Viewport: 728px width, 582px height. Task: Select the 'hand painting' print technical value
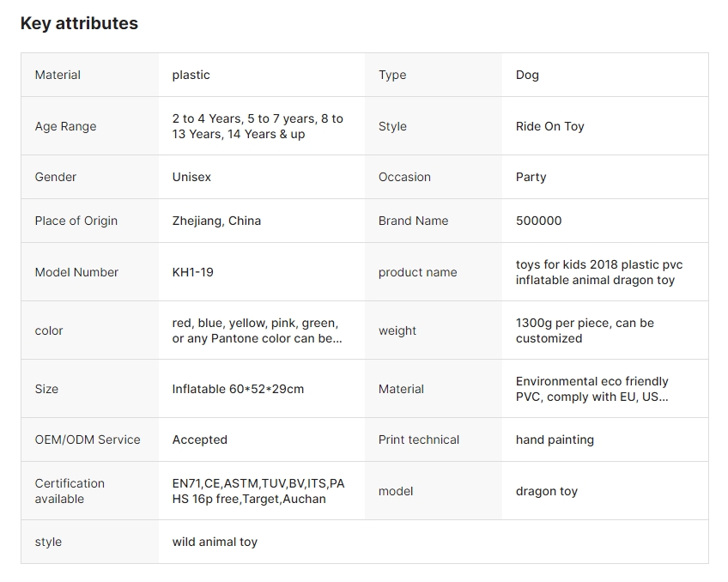pos(555,440)
